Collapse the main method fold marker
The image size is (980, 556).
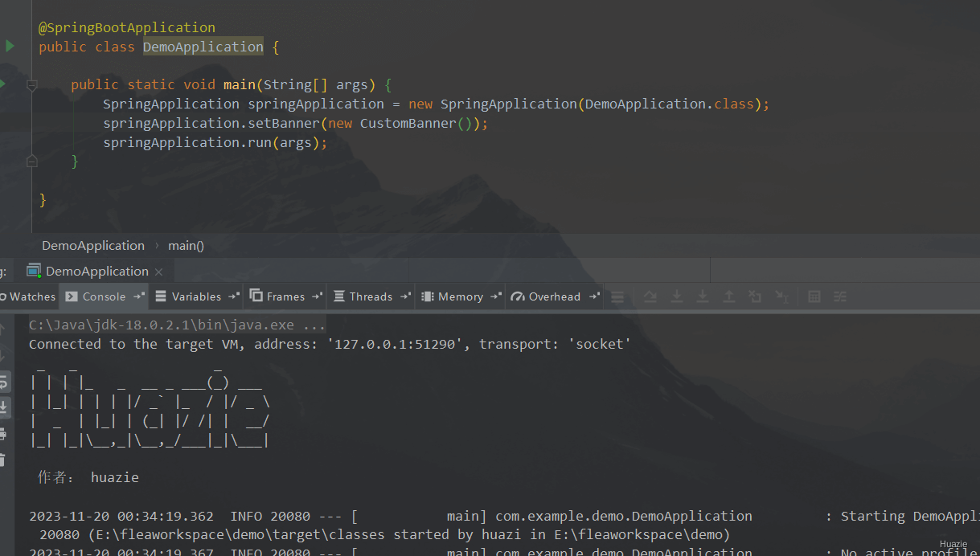point(32,84)
